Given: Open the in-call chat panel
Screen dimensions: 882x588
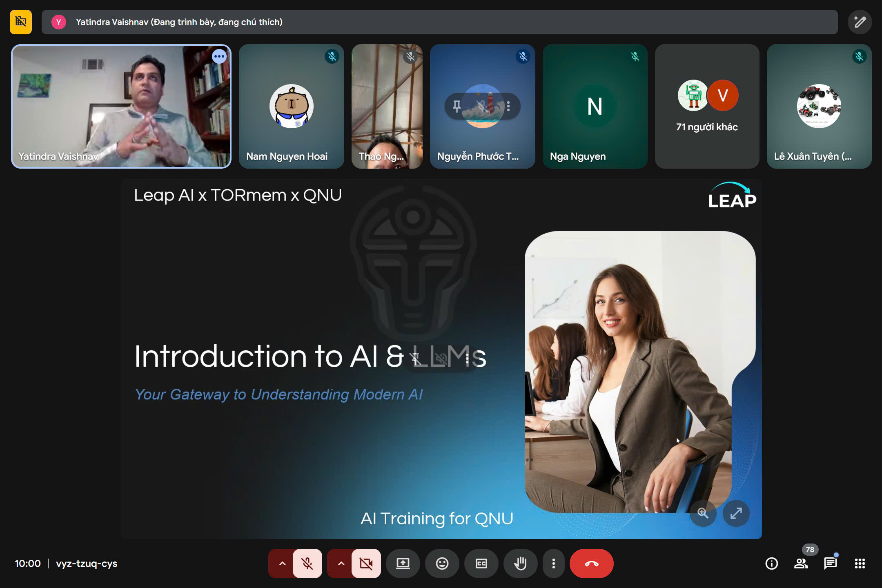Looking at the screenshot, I should [830, 563].
